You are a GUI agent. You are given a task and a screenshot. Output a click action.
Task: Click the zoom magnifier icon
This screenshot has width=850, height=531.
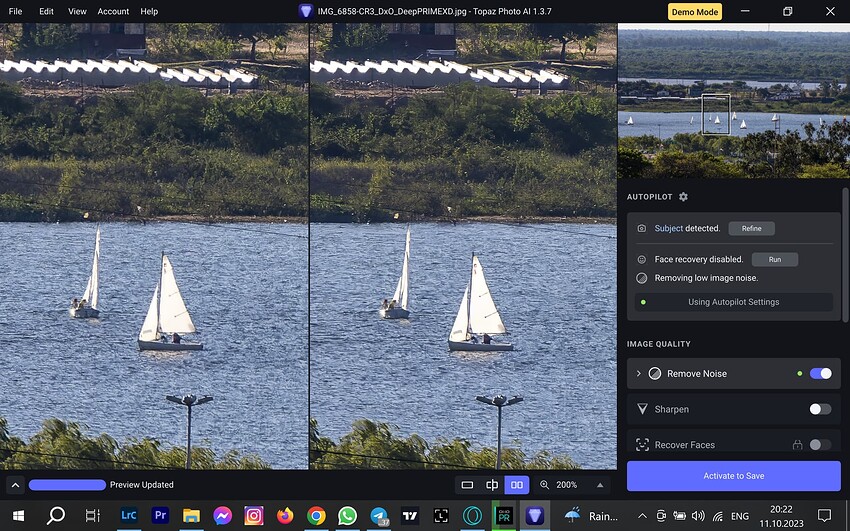545,485
